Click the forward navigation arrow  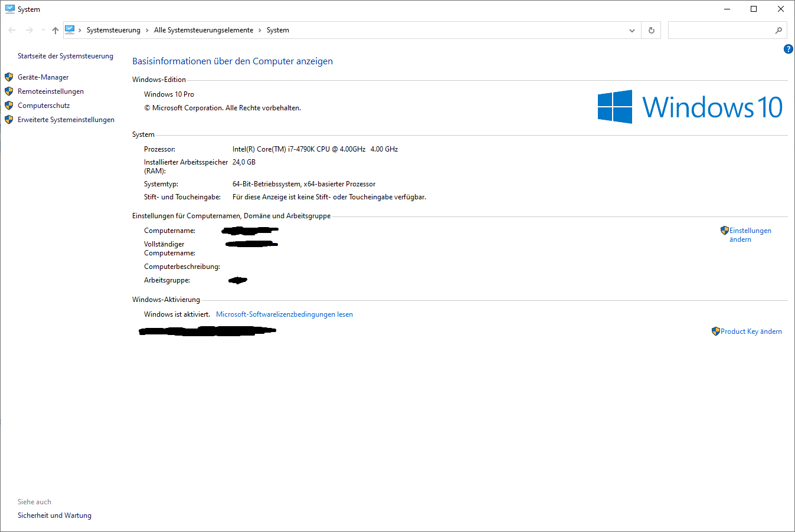click(29, 30)
